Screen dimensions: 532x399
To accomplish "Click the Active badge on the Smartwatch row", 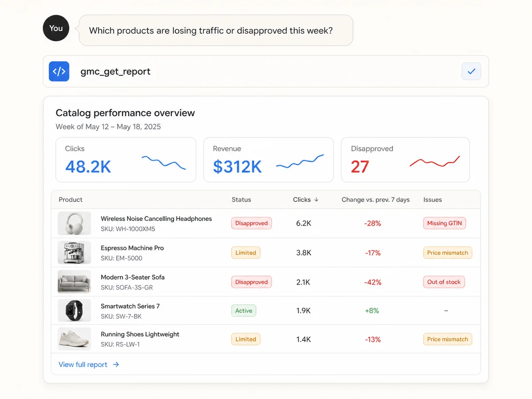I will point(243,311).
